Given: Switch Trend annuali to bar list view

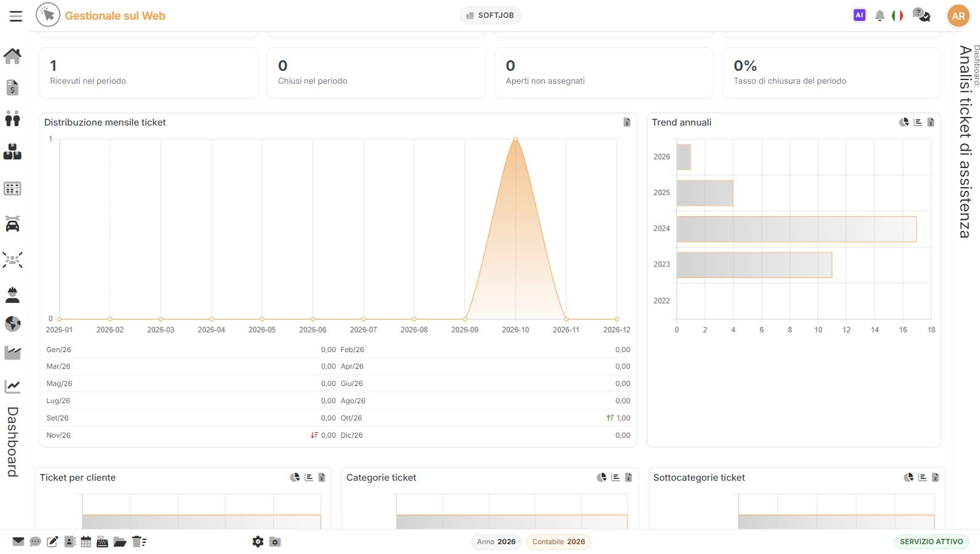Looking at the screenshot, I should tap(918, 122).
